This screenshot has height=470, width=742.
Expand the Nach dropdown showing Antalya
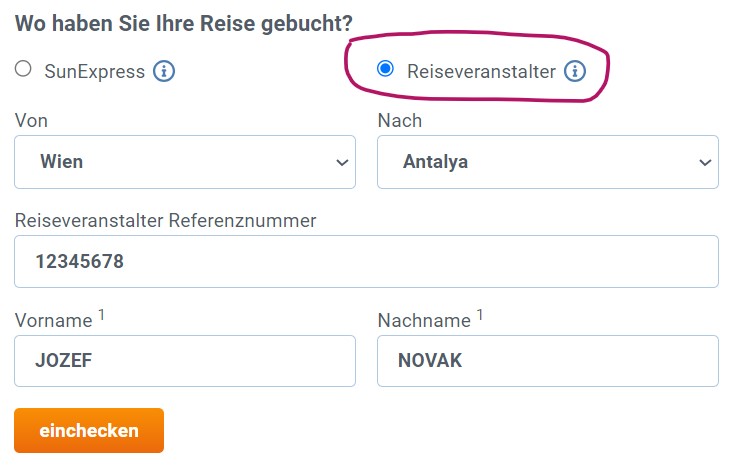547,162
